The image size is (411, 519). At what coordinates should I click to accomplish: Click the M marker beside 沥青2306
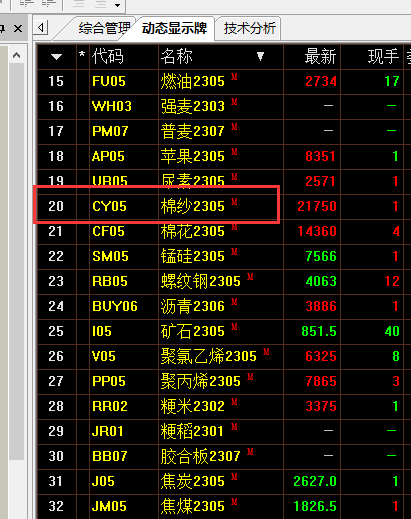(x=234, y=302)
